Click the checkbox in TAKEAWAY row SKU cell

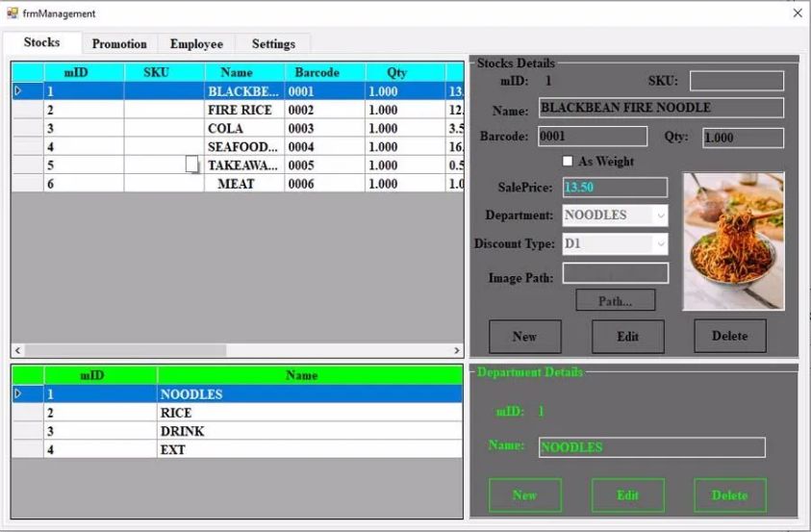pyautogui.click(x=192, y=165)
